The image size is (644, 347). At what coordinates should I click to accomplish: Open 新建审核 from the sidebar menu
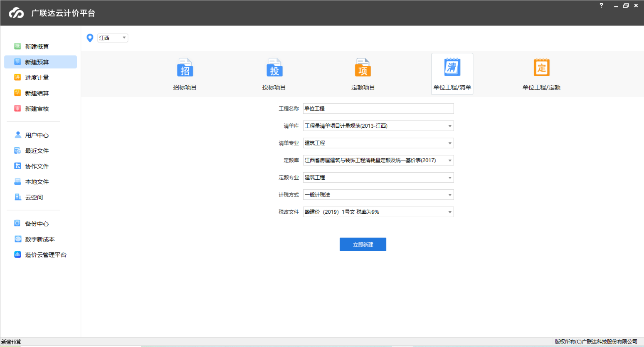[37, 109]
